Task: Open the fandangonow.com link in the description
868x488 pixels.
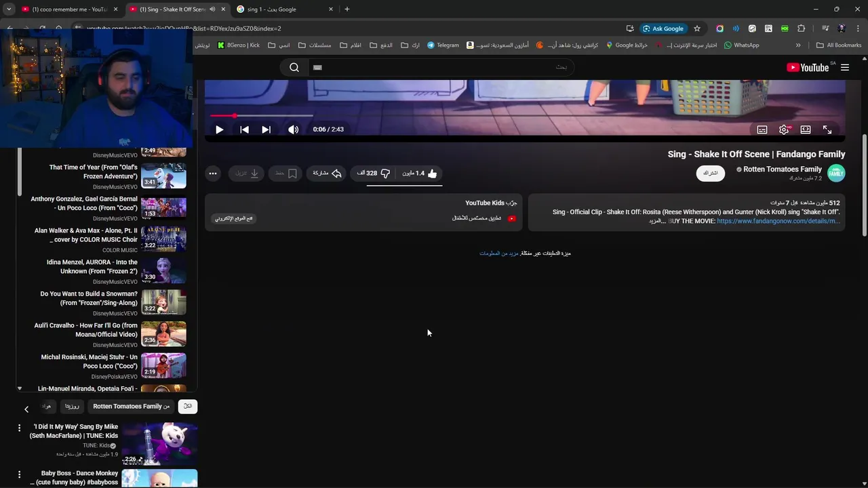Action: click(x=778, y=221)
